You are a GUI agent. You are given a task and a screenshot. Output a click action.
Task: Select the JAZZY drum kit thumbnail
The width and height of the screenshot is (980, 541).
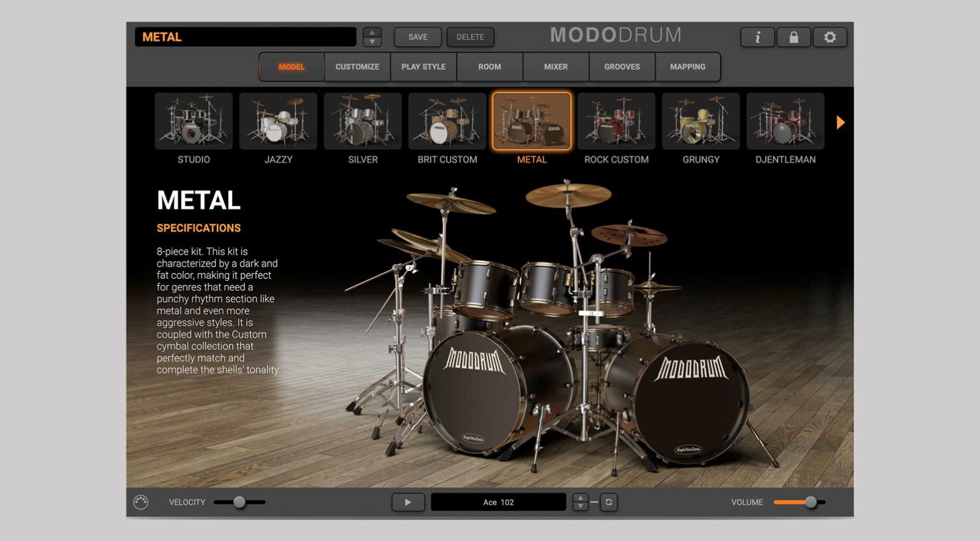tap(278, 121)
